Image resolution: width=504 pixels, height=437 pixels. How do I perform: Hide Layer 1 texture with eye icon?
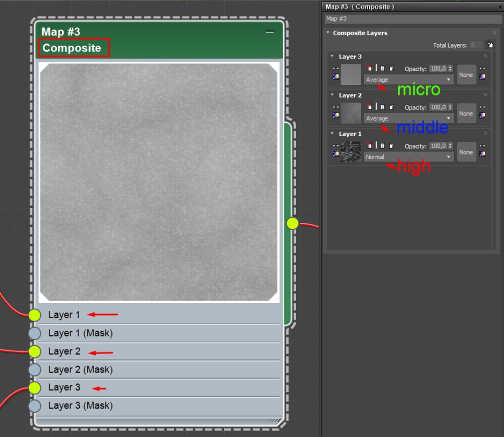(x=336, y=145)
